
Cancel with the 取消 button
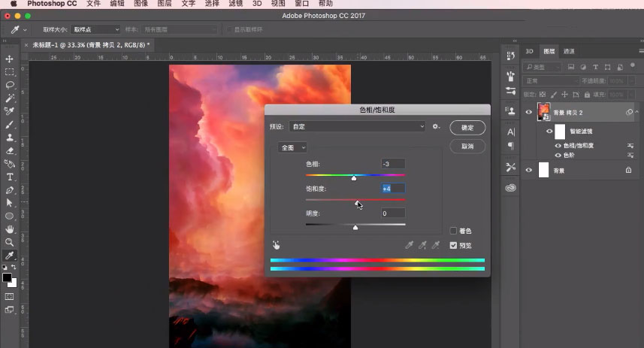click(467, 147)
